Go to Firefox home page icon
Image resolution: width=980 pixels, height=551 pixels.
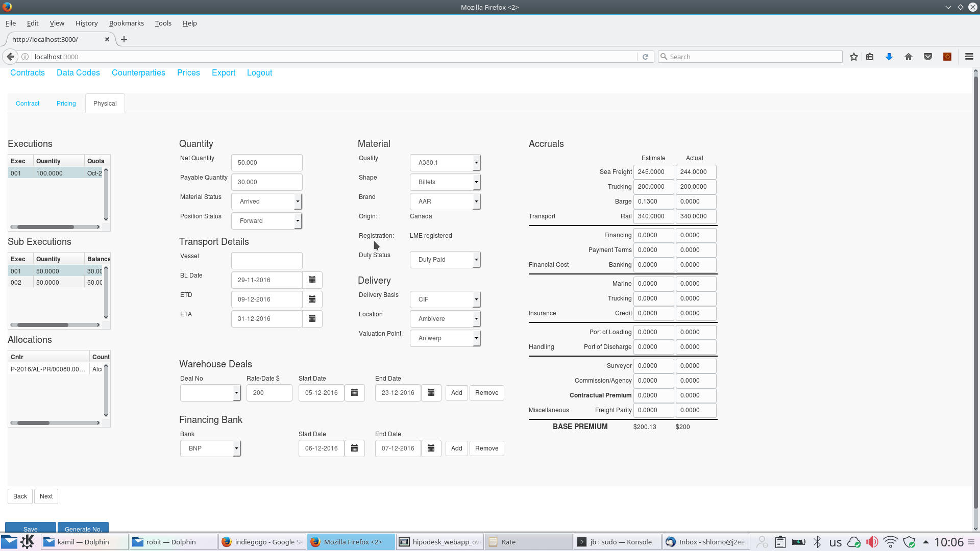[x=908, y=57]
